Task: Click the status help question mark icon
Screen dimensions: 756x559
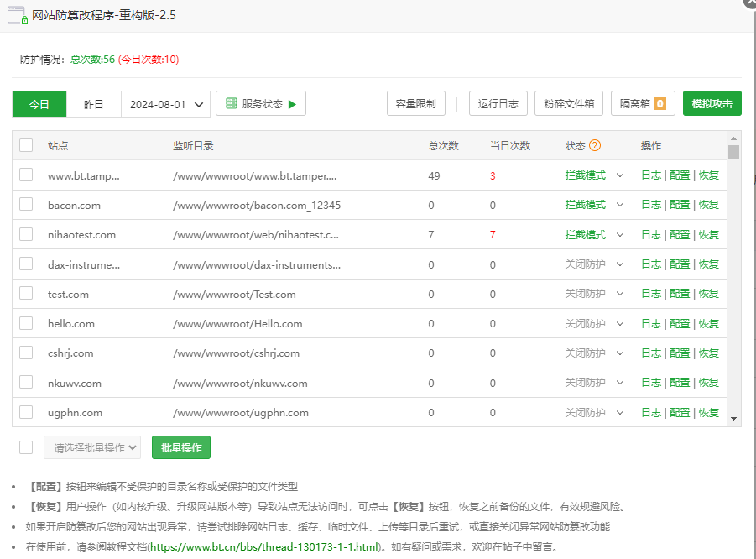Action: tap(595, 145)
